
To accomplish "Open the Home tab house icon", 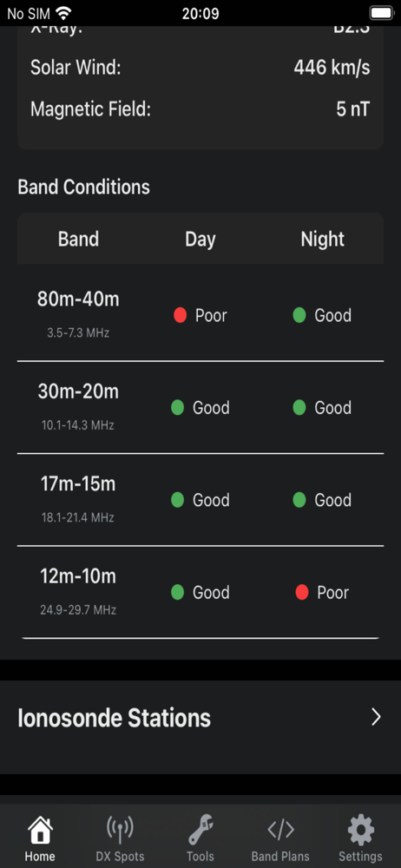I will click(x=40, y=830).
